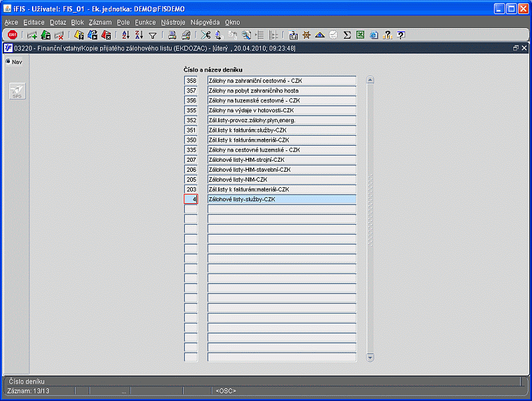Restore the inner EKDOZAC form window
Viewport: 532px width, 401px height.
coord(516,48)
